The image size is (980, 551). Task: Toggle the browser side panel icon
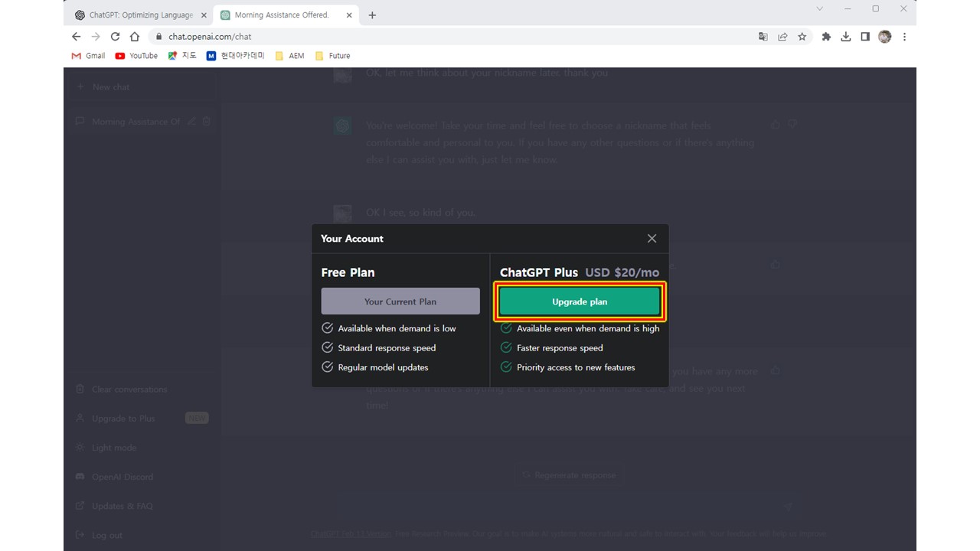point(865,37)
